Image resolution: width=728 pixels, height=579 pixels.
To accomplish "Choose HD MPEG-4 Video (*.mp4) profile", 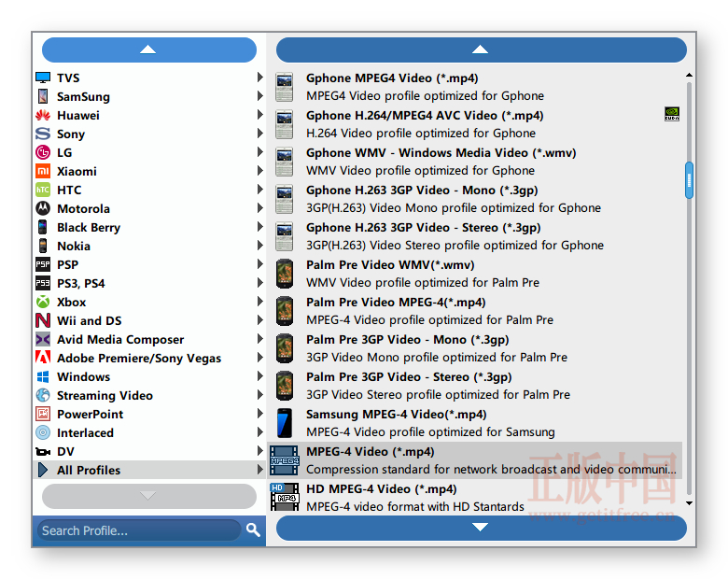I will [474, 498].
